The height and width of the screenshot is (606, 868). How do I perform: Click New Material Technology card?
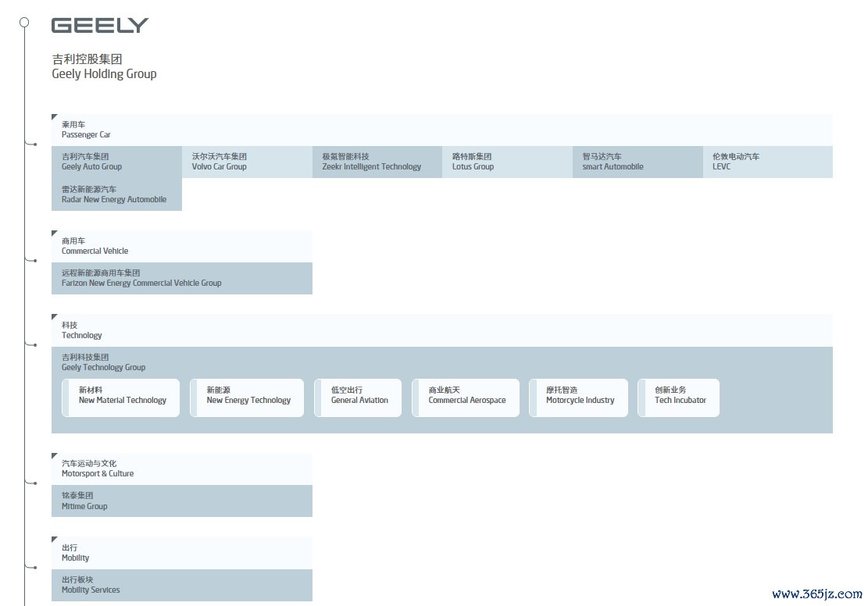point(121,397)
